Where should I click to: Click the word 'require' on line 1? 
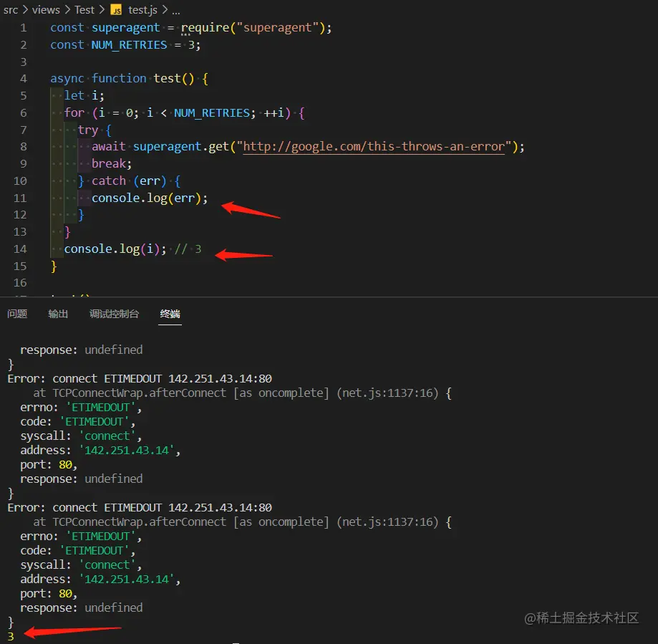pos(205,28)
